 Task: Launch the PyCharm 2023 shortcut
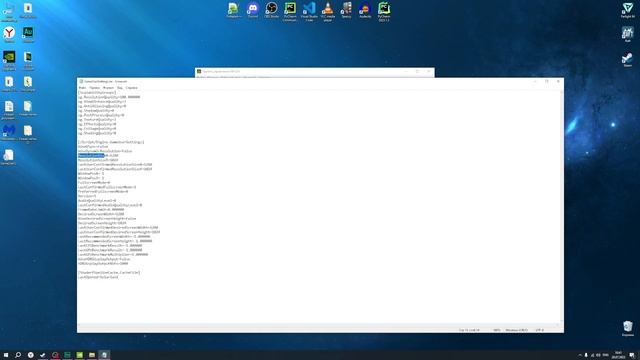384,11
